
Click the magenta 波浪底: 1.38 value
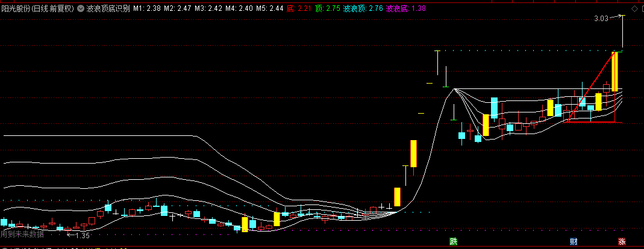pyautogui.click(x=407, y=8)
